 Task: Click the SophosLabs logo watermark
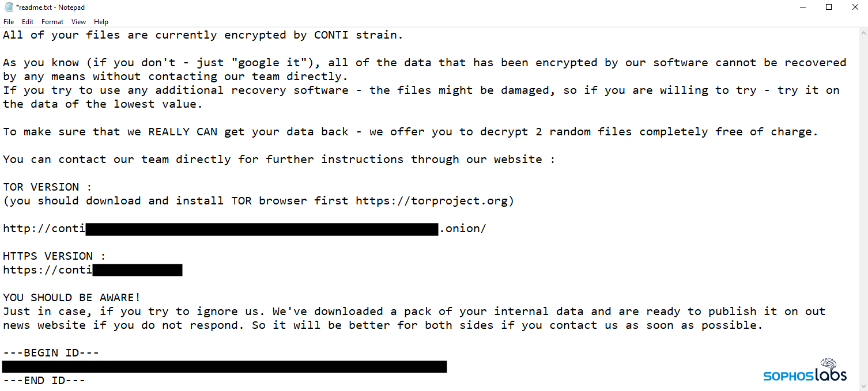805,371
